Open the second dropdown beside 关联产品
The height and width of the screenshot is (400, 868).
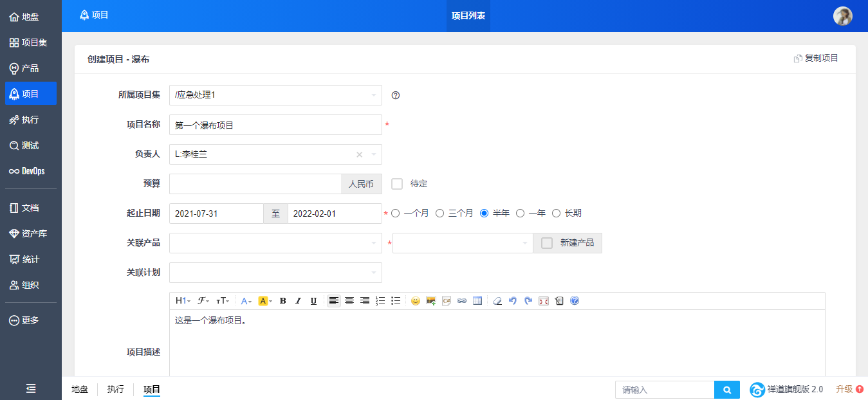(463, 243)
